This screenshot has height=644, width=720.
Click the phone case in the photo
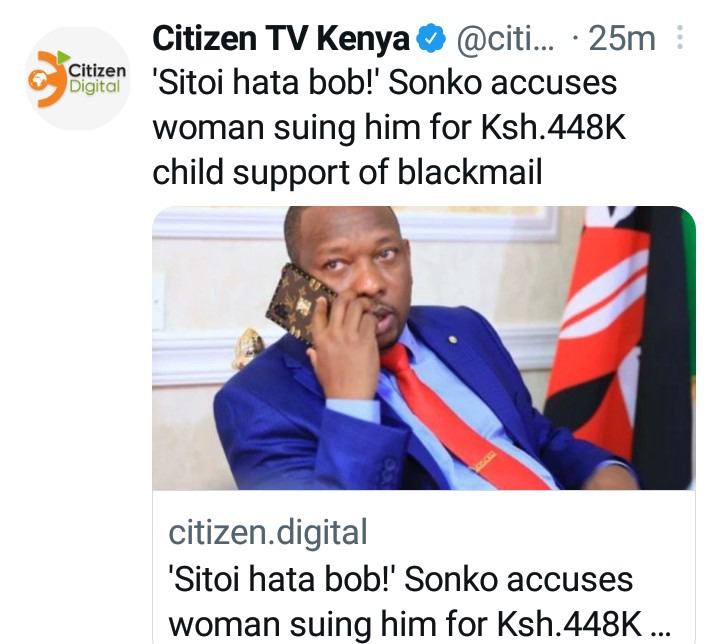coord(299,304)
